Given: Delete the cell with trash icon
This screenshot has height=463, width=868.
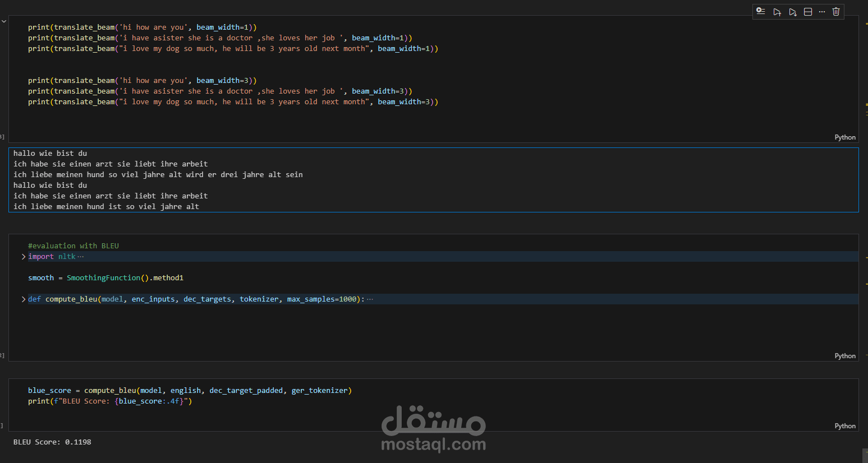Looking at the screenshot, I should click(x=836, y=12).
